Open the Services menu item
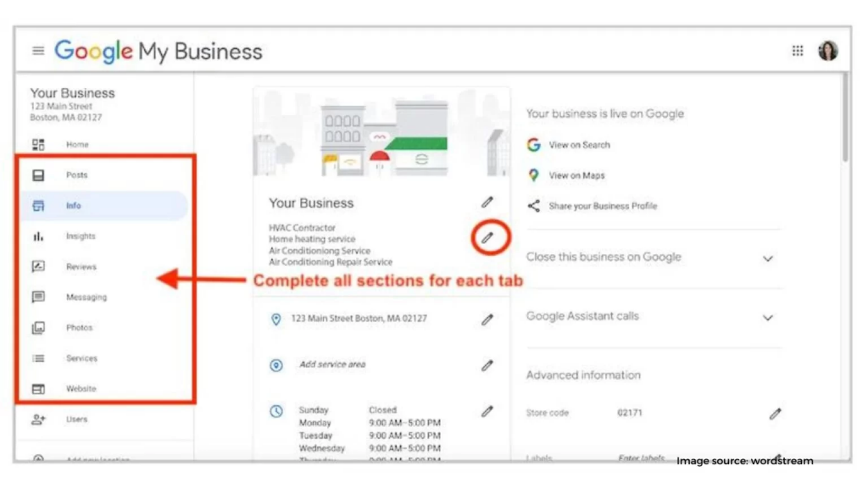 point(81,358)
